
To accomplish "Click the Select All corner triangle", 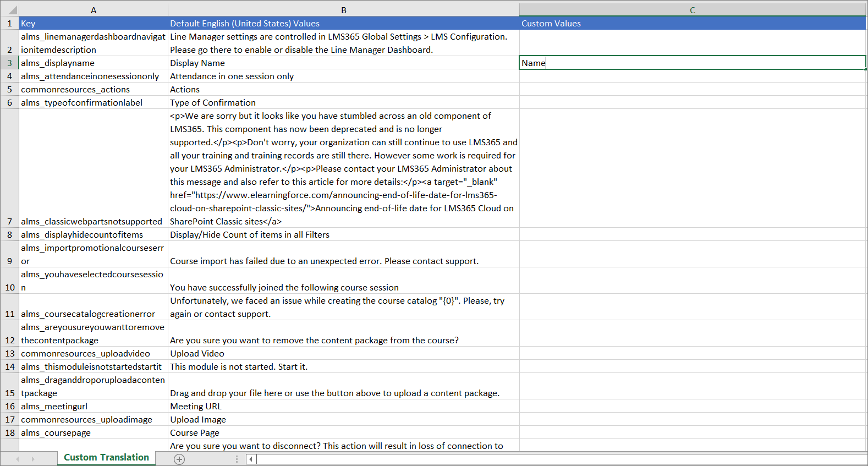I will tap(12, 10).
